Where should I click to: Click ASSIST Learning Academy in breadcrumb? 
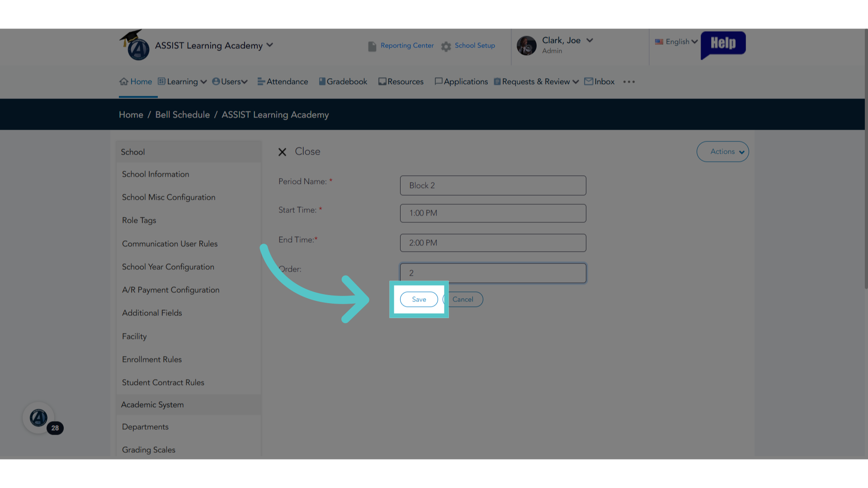pyautogui.click(x=275, y=115)
